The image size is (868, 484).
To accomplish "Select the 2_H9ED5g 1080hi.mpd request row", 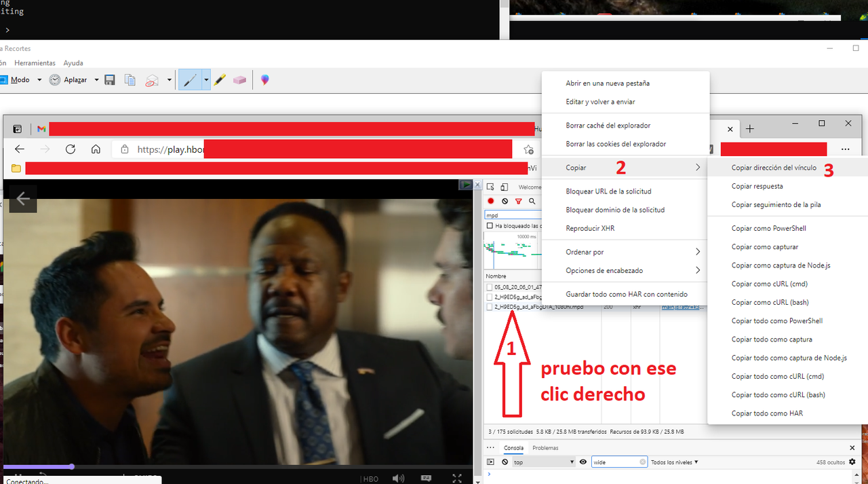I will pos(539,307).
